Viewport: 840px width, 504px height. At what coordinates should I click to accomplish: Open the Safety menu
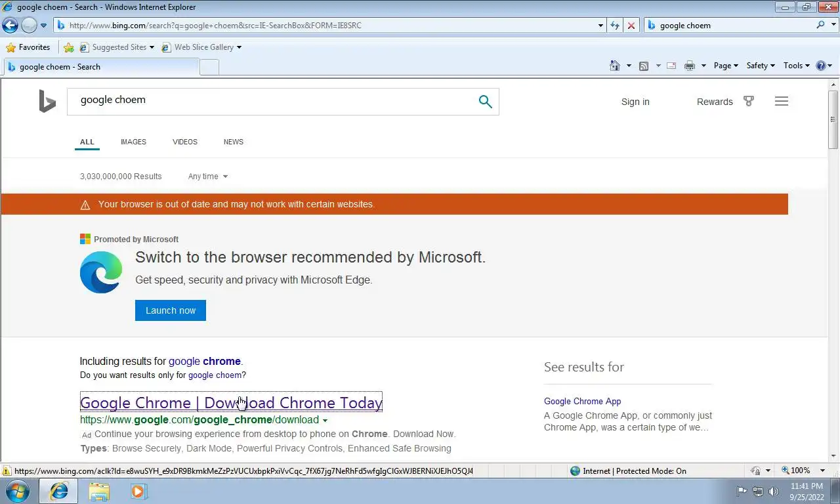point(761,66)
